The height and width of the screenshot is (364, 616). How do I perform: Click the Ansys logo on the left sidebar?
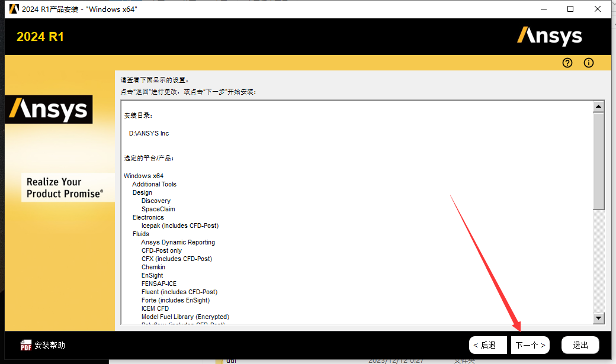tap(49, 109)
